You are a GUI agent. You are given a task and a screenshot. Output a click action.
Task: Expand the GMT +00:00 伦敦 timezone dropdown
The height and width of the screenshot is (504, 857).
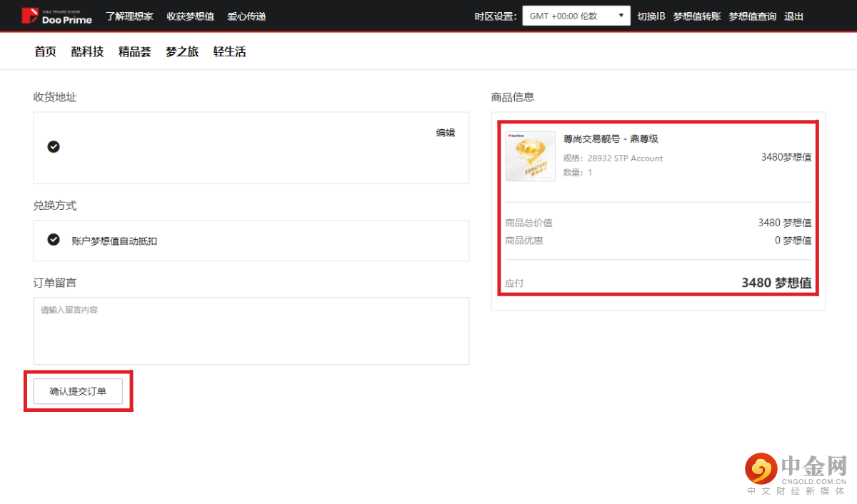tap(576, 16)
